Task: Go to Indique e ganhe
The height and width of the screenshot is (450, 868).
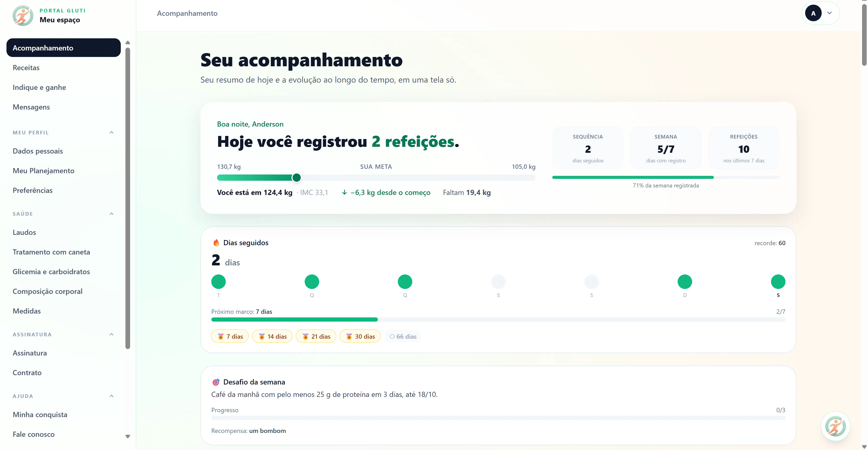Action: [x=63, y=87]
